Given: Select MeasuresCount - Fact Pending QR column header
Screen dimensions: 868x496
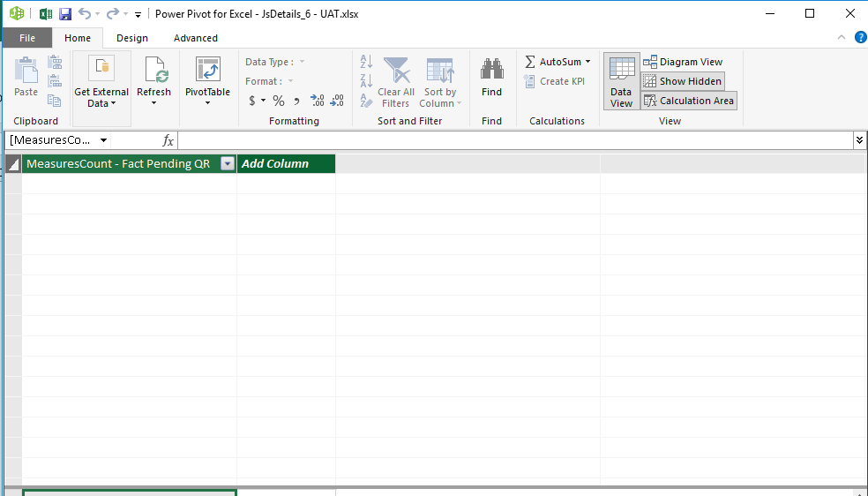Looking at the screenshot, I should [118, 164].
